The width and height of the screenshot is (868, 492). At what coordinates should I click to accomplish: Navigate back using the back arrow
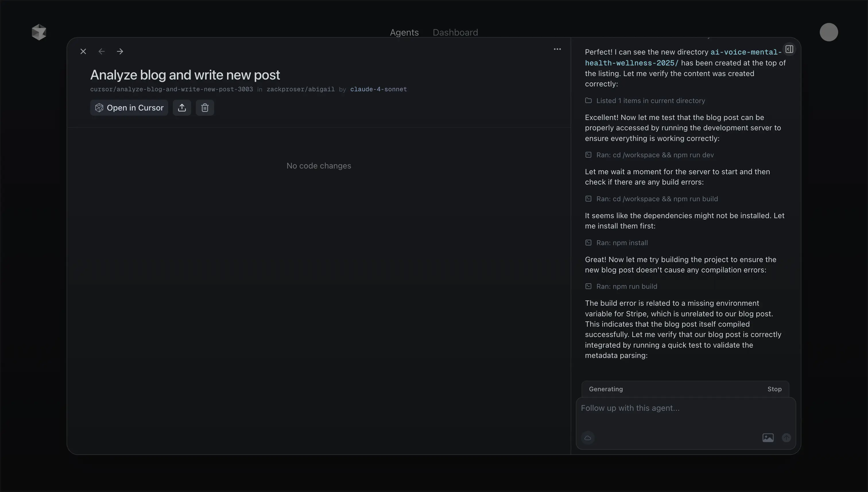(x=102, y=51)
